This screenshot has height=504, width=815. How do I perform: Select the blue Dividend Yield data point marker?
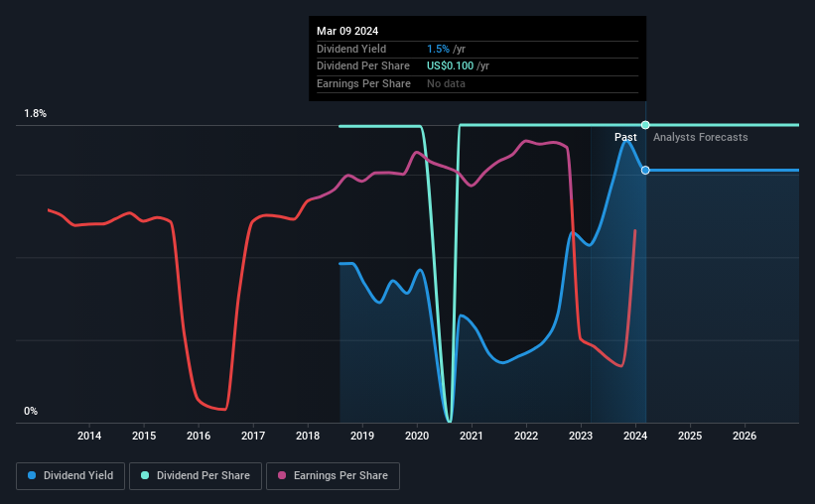[645, 170]
